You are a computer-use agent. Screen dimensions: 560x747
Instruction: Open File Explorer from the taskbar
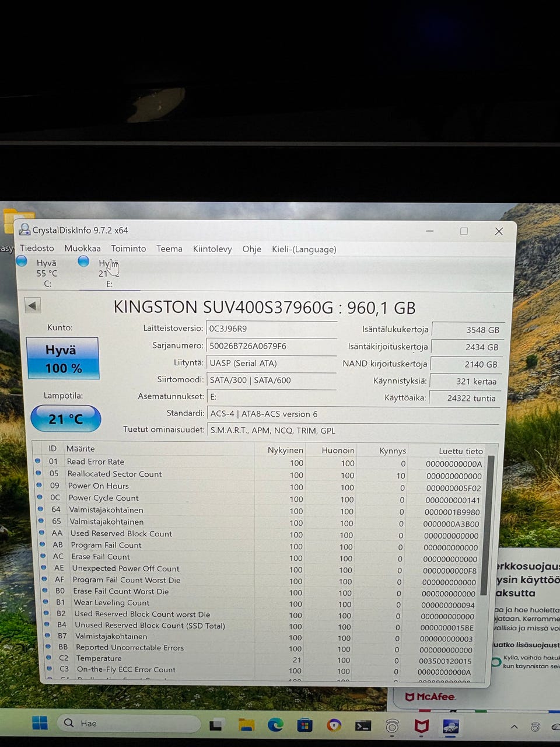point(246,725)
